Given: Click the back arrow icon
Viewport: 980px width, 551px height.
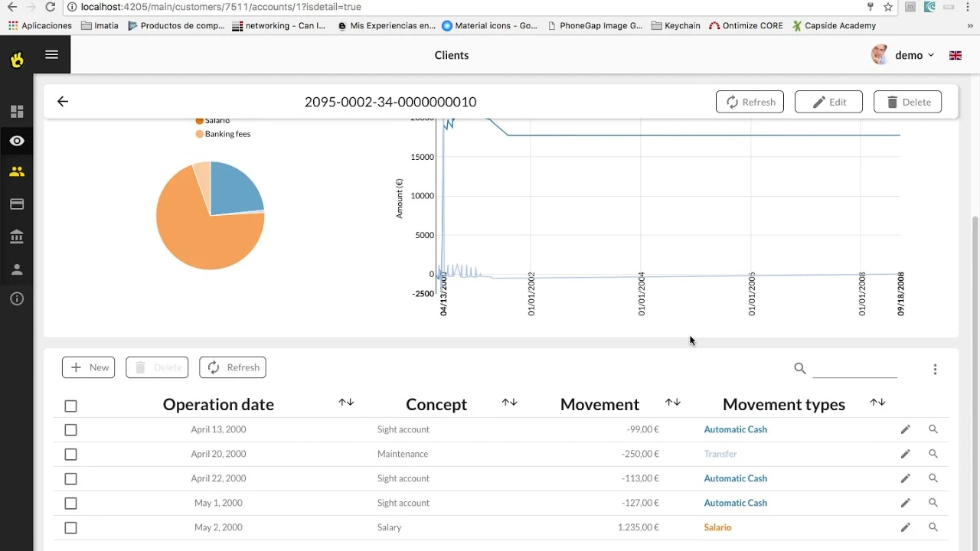Looking at the screenshot, I should [63, 102].
